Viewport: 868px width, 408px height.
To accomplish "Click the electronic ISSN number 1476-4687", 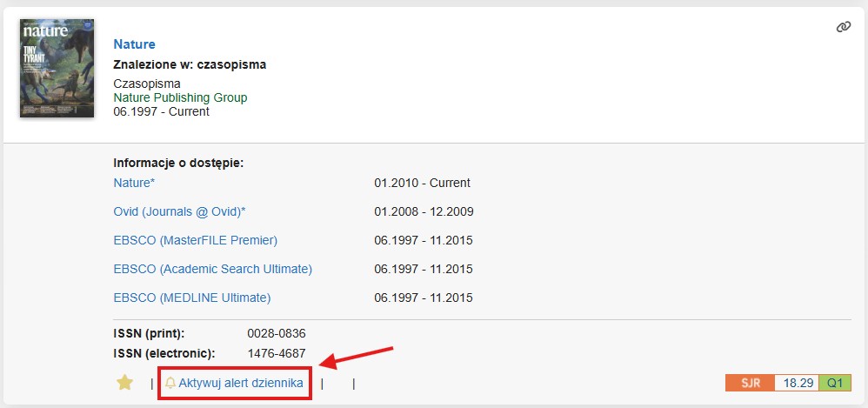I will click(277, 353).
